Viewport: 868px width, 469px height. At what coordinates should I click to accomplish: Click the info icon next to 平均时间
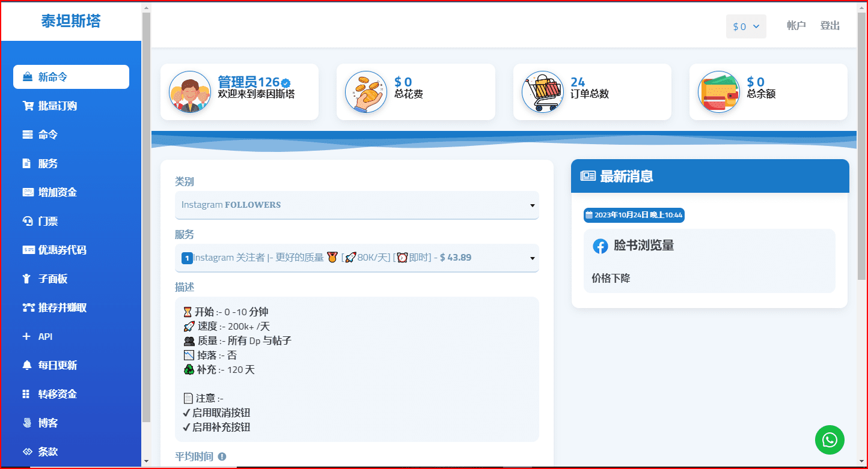click(x=222, y=456)
